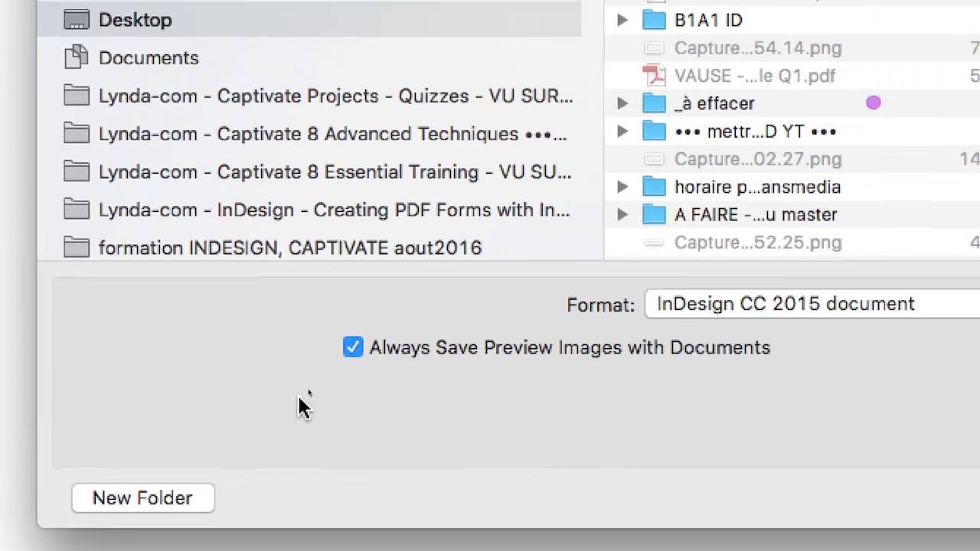
Task: Click the B1A1 ID folder icon
Action: pyautogui.click(x=654, y=21)
